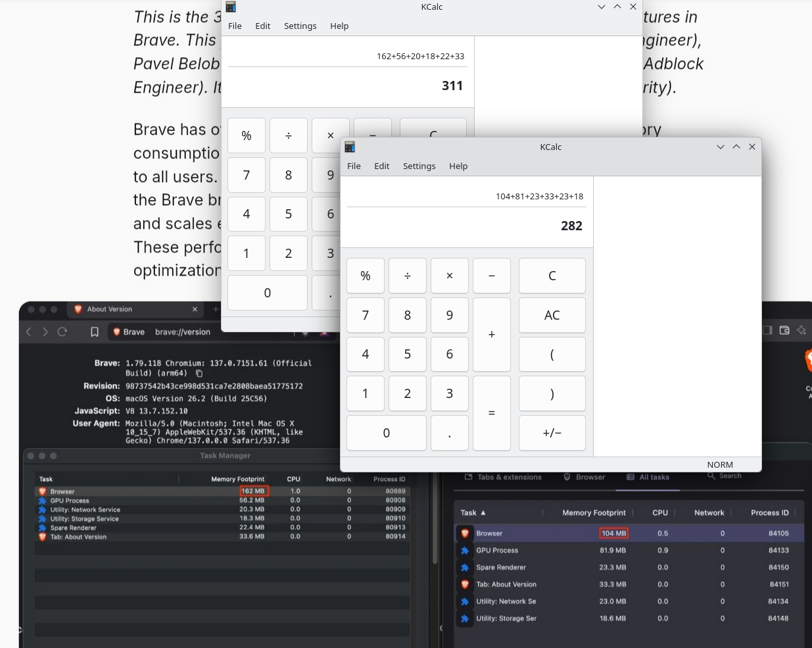Click the divide key in the front KCalc window
Viewport: 812px width, 648px height.
click(x=408, y=276)
